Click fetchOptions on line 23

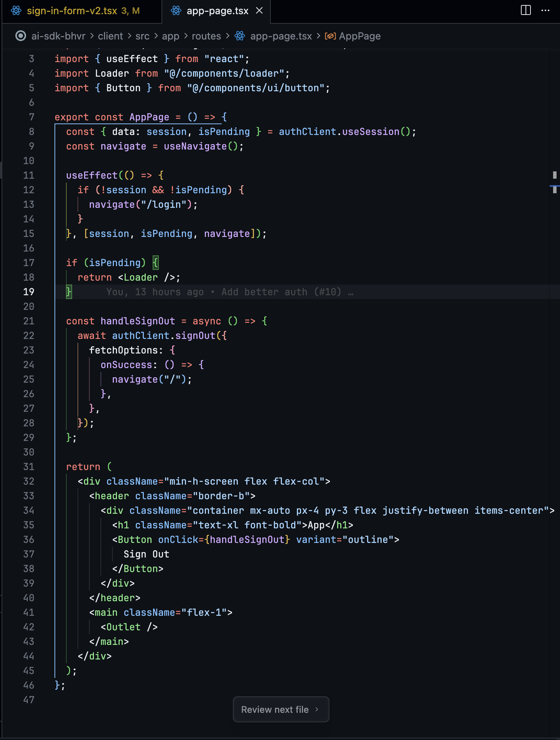tap(124, 350)
